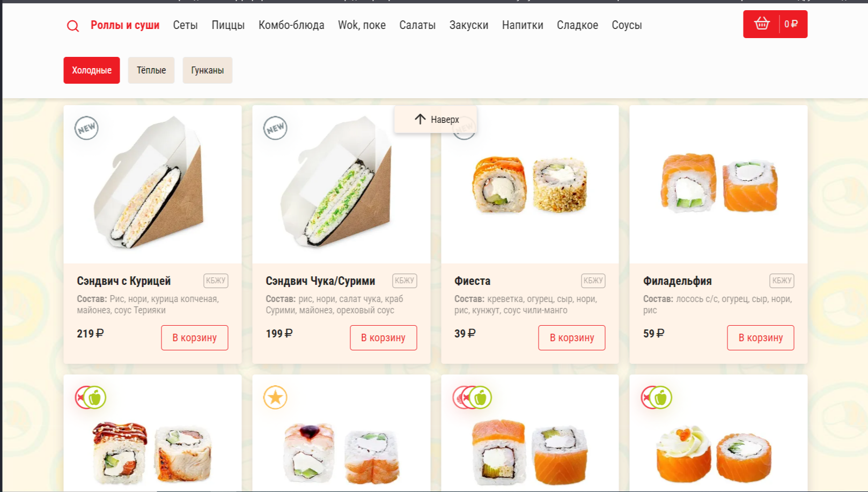Click NEW badge on Сэндвич с Курицей
Viewport: 868px width, 492px height.
(86, 128)
